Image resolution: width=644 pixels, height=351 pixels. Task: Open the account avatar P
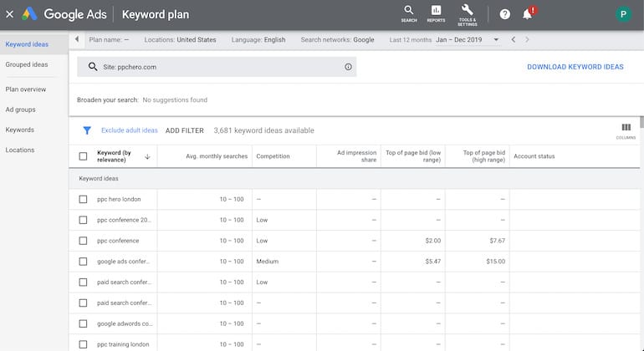point(623,14)
